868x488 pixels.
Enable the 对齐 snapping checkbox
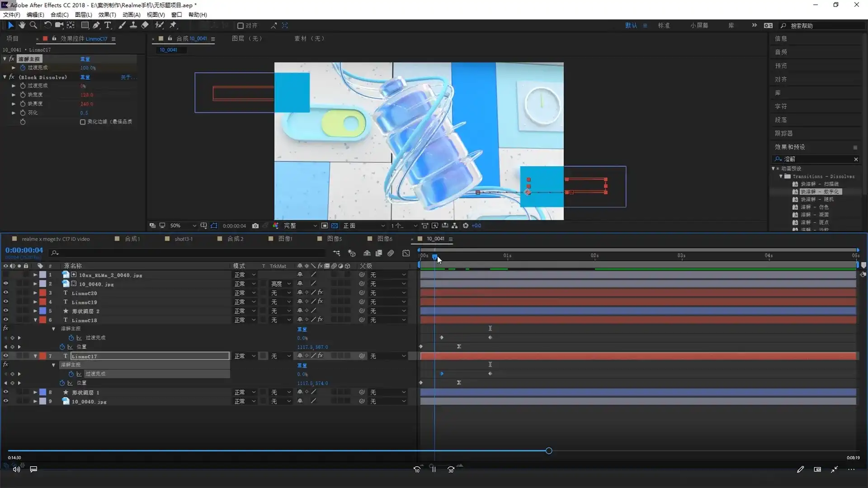click(x=241, y=26)
